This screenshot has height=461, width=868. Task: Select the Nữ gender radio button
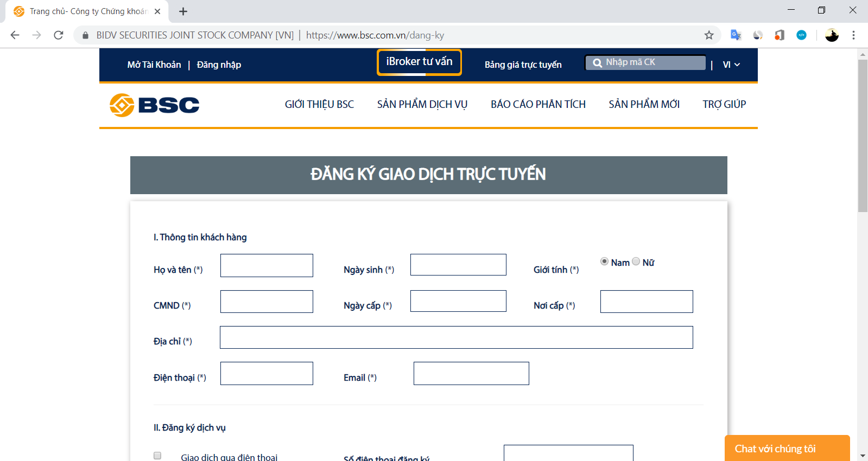636,261
